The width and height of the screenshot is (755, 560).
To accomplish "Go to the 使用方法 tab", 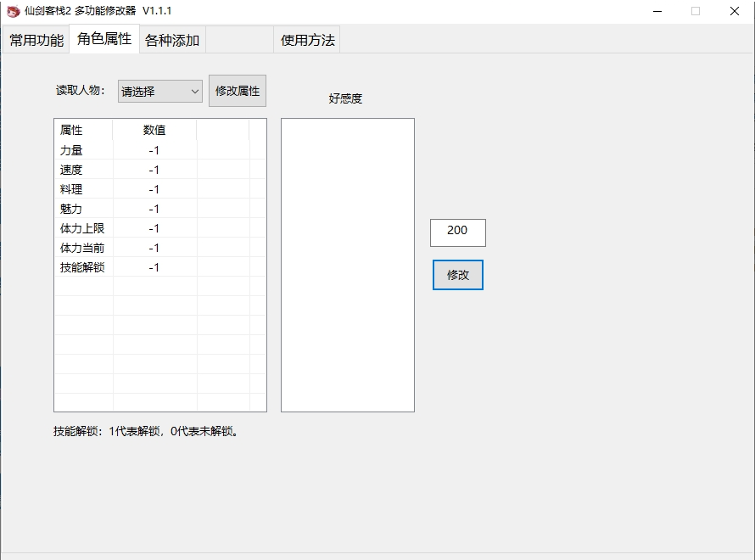I will pyautogui.click(x=308, y=40).
